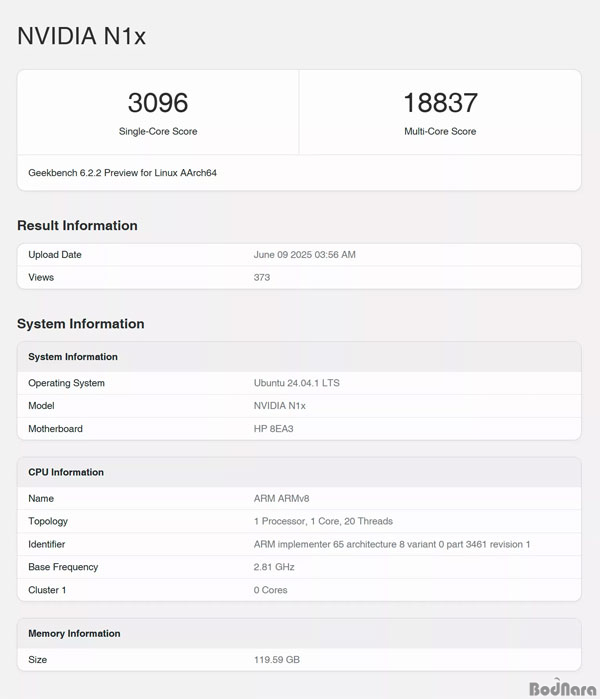Click the HP 8EA3 motherboard value
Image resolution: width=600 pixels, height=699 pixels.
coord(276,429)
